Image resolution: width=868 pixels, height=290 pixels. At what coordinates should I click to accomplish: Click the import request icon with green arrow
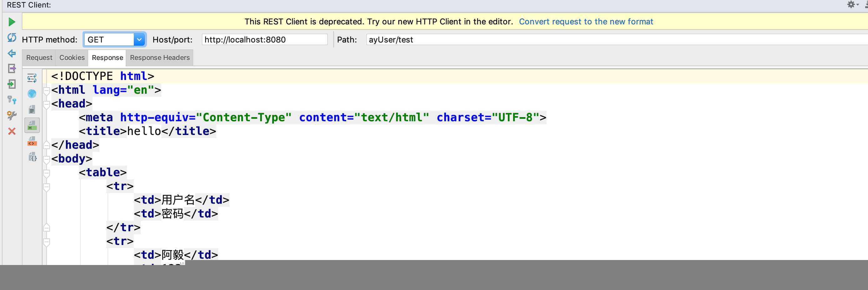click(12, 84)
